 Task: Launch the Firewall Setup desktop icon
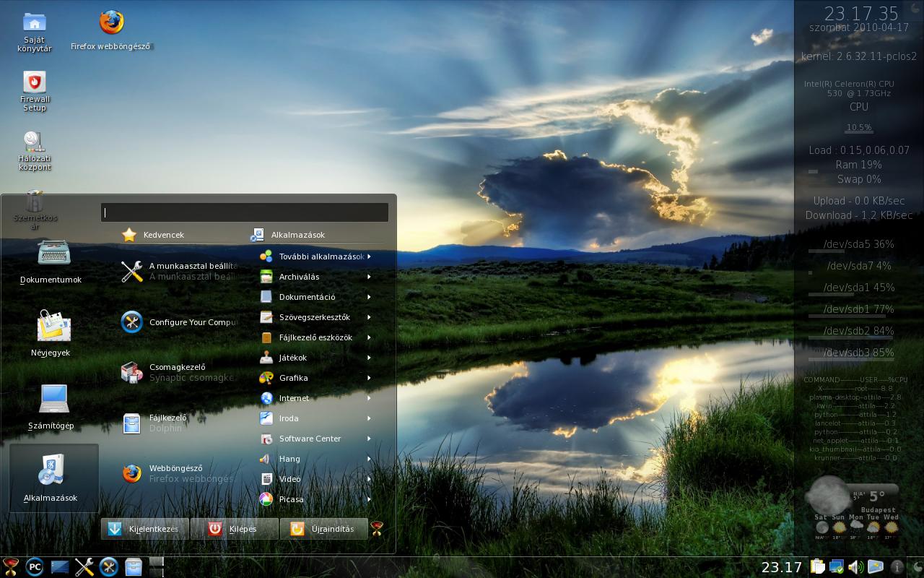point(34,91)
